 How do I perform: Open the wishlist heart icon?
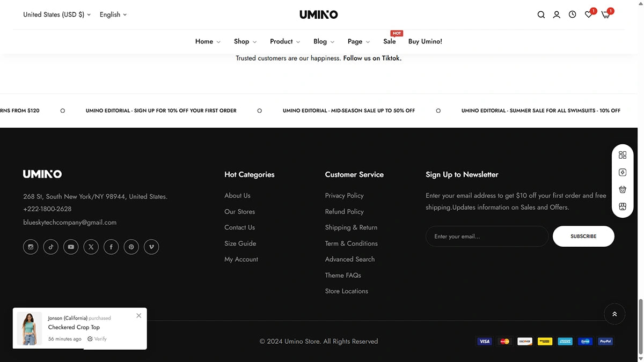tap(588, 15)
